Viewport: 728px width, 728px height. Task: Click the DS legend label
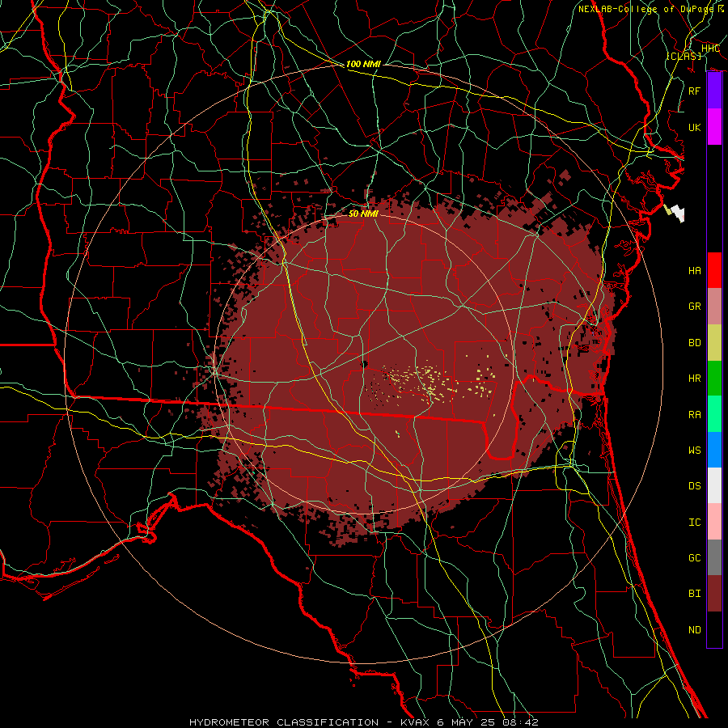tap(695, 485)
